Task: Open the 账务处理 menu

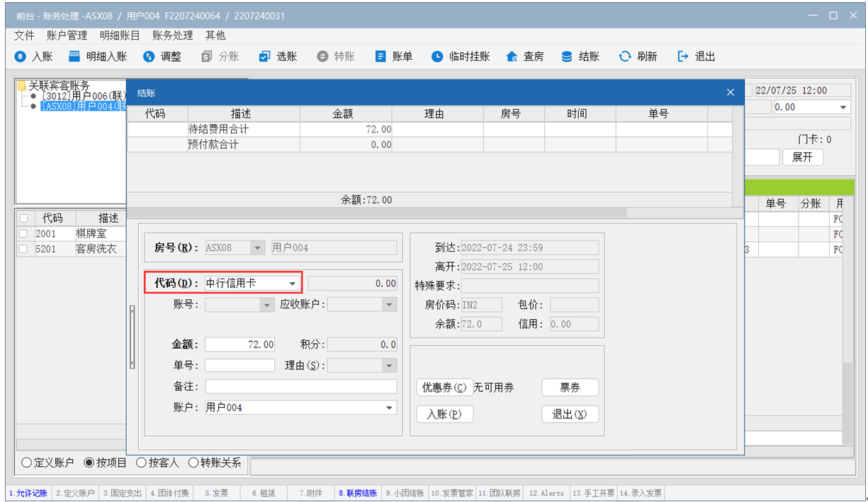Action: [x=172, y=35]
